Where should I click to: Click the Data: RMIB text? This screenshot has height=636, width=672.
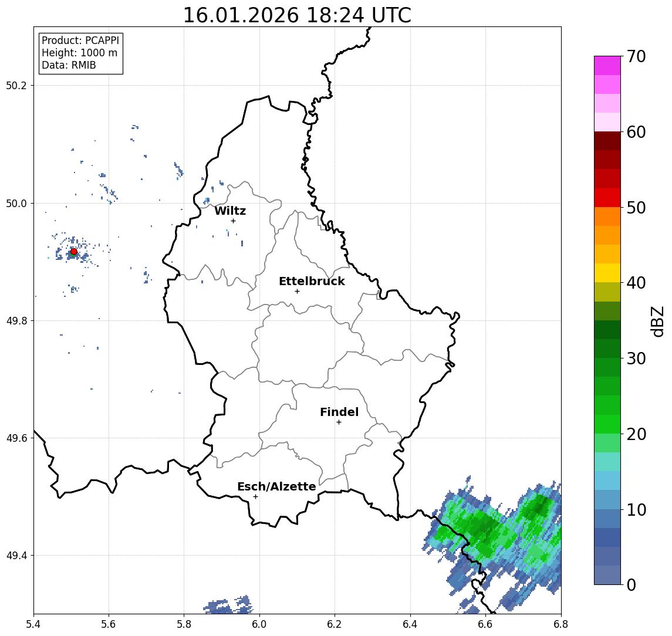(x=69, y=65)
